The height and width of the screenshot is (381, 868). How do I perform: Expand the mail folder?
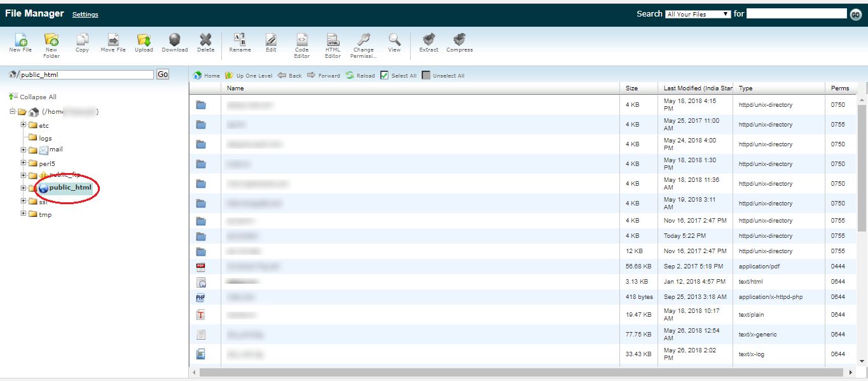24,150
